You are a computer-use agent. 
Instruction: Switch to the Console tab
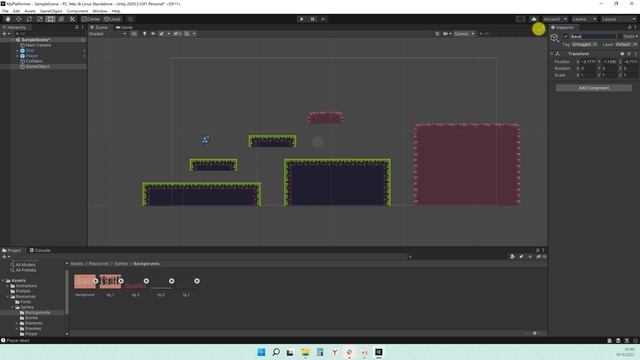click(x=40, y=250)
